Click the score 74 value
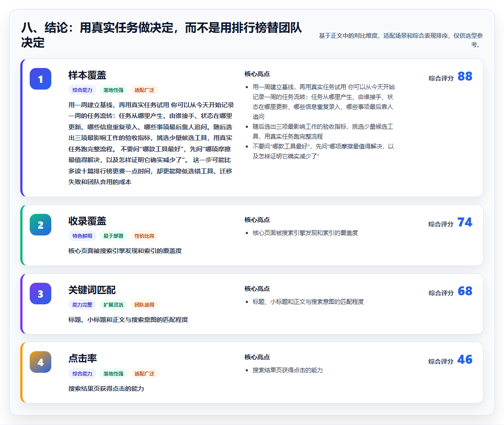504x425 pixels. pyautogui.click(x=465, y=222)
